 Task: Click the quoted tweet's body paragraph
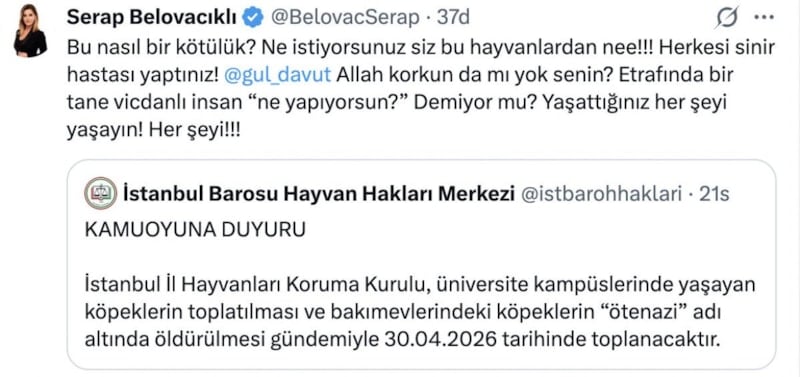click(x=419, y=313)
